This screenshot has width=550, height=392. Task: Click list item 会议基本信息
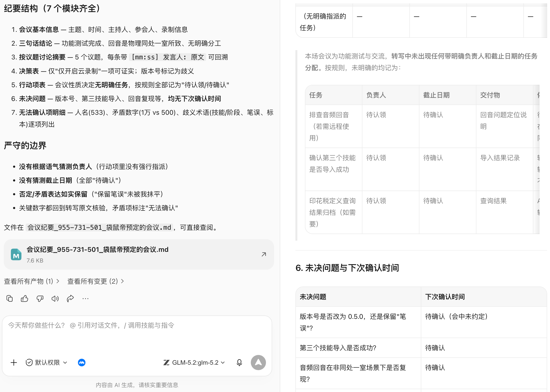[x=103, y=29]
